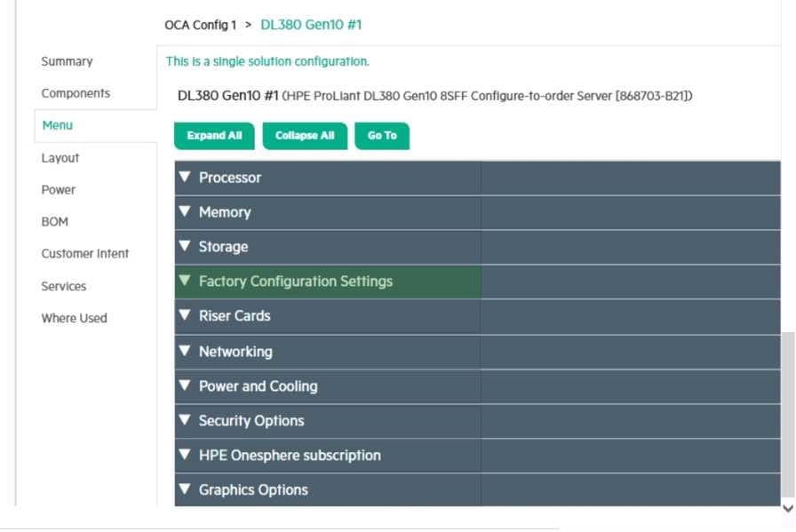This screenshot has height=532, width=796.
Task: Expand the Riser Cards section arrow
Action: click(x=185, y=316)
